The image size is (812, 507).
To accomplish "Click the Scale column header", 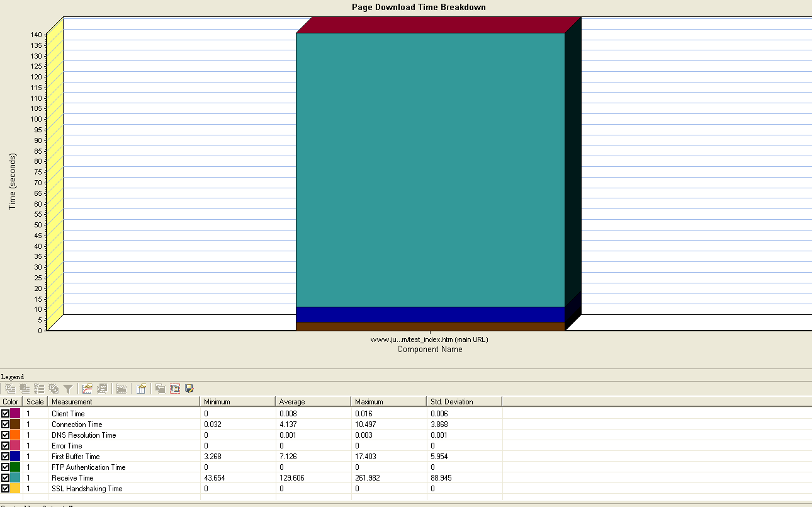I will click(x=35, y=401).
